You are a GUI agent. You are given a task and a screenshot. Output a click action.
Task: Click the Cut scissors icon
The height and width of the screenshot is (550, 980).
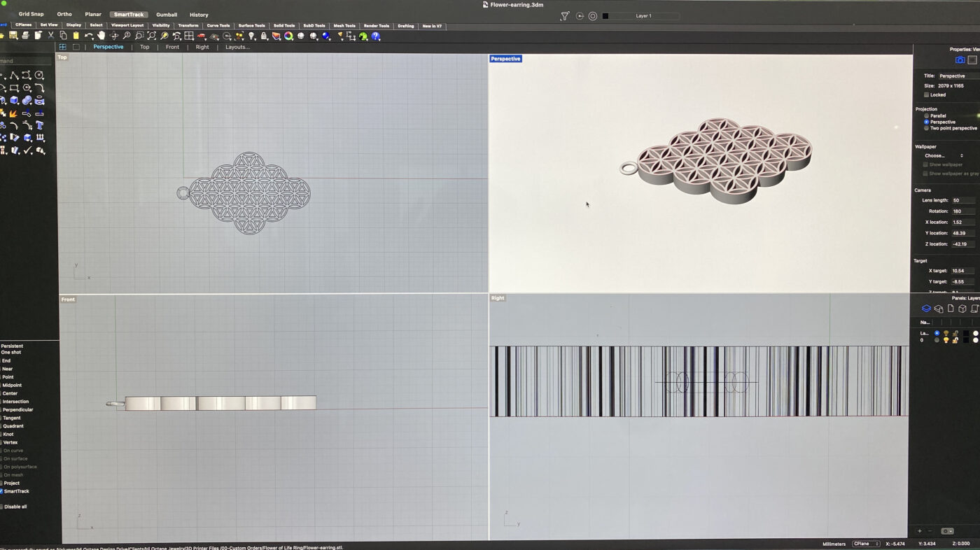51,36
